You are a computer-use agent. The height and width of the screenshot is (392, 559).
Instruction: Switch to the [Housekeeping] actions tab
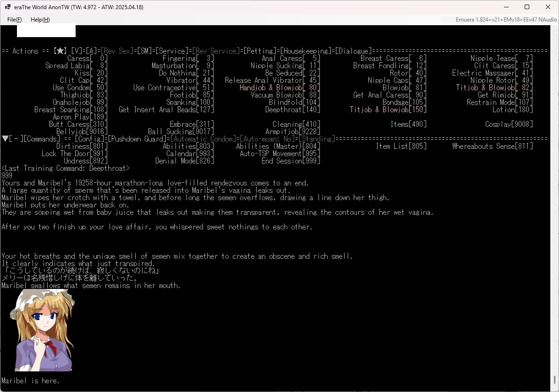(306, 51)
